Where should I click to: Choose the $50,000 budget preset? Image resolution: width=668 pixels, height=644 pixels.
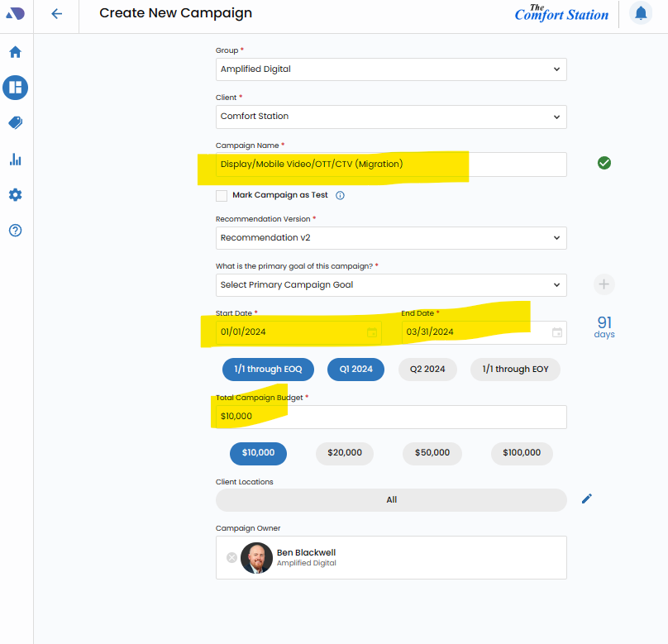pos(432,453)
